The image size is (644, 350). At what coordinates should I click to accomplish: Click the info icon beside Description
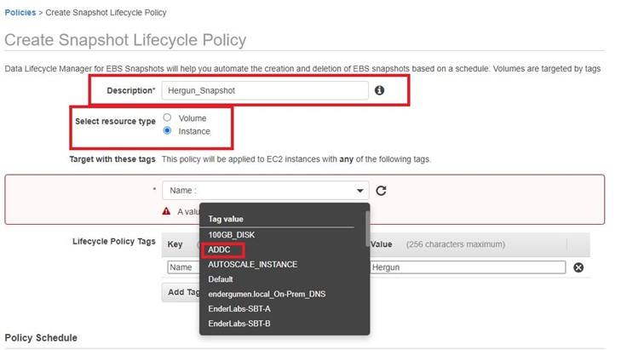[x=379, y=90]
